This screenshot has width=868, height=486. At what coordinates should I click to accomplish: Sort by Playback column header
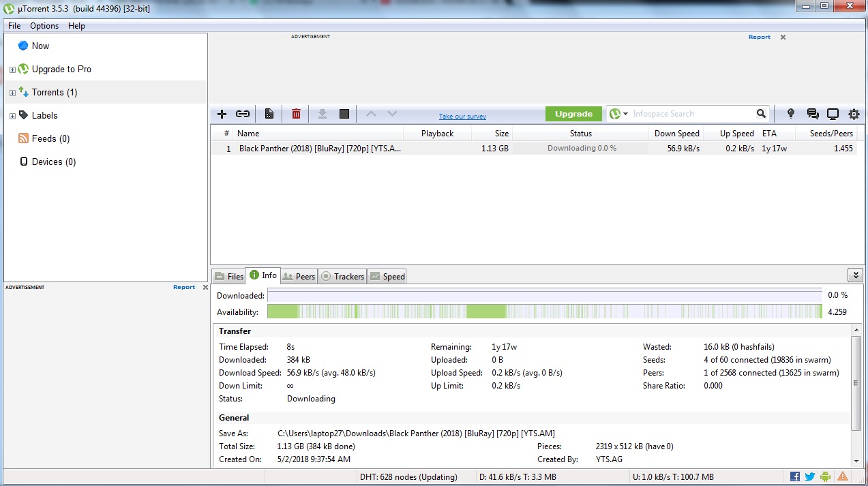pos(437,134)
